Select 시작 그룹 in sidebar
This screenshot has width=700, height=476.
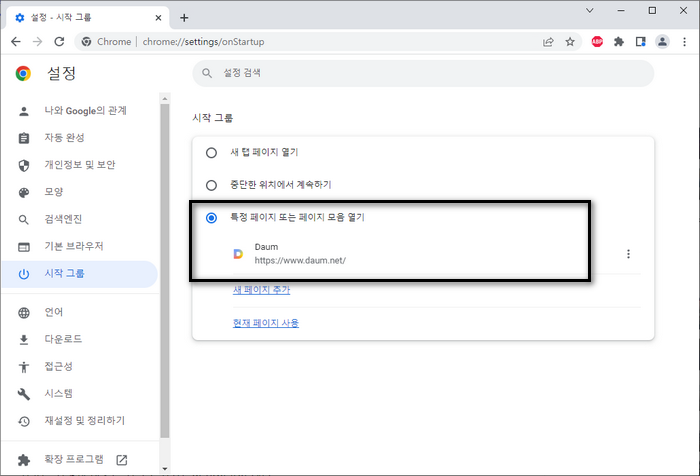[80, 274]
